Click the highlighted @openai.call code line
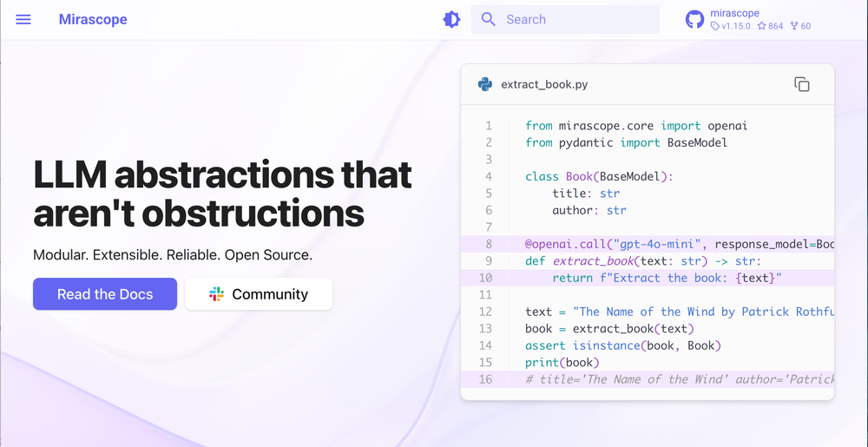 tap(677, 244)
